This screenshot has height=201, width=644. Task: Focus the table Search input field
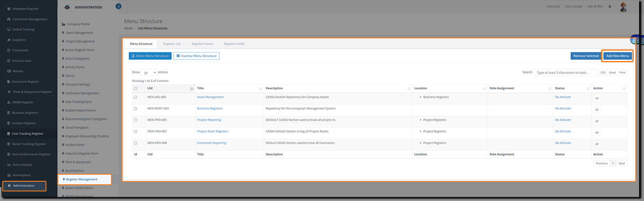point(565,73)
